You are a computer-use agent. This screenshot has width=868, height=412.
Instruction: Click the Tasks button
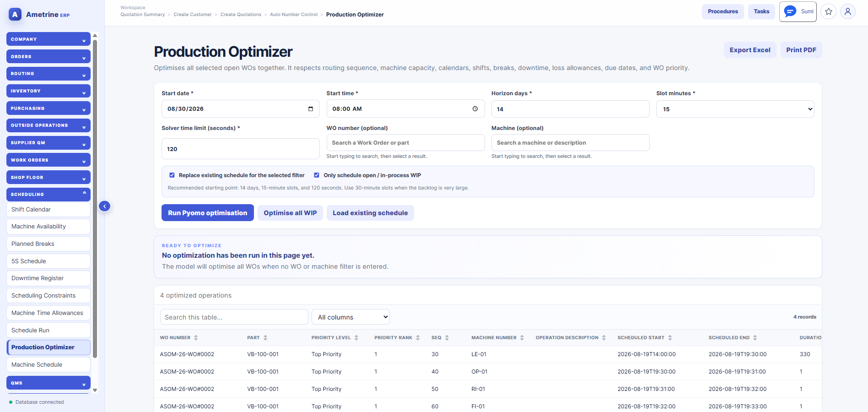tap(761, 11)
